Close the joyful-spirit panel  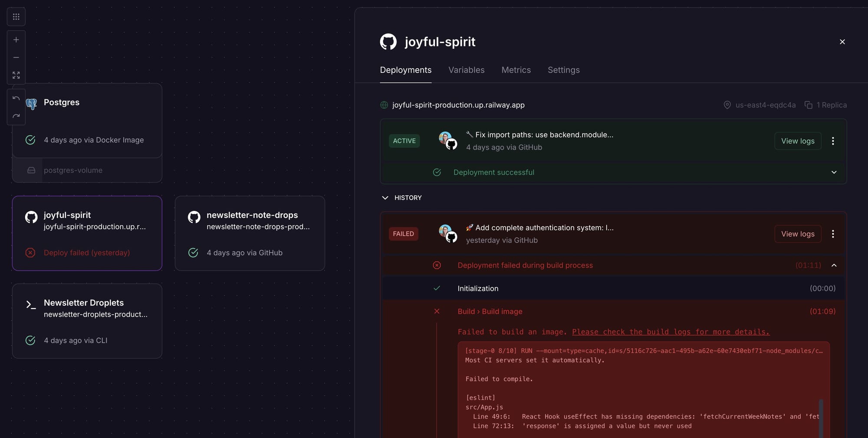click(842, 42)
